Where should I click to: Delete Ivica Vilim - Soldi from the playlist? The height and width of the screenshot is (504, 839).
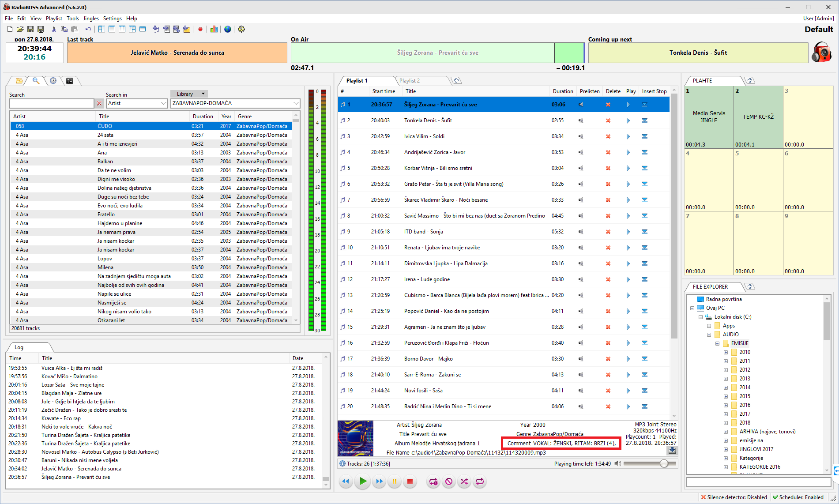click(x=608, y=136)
